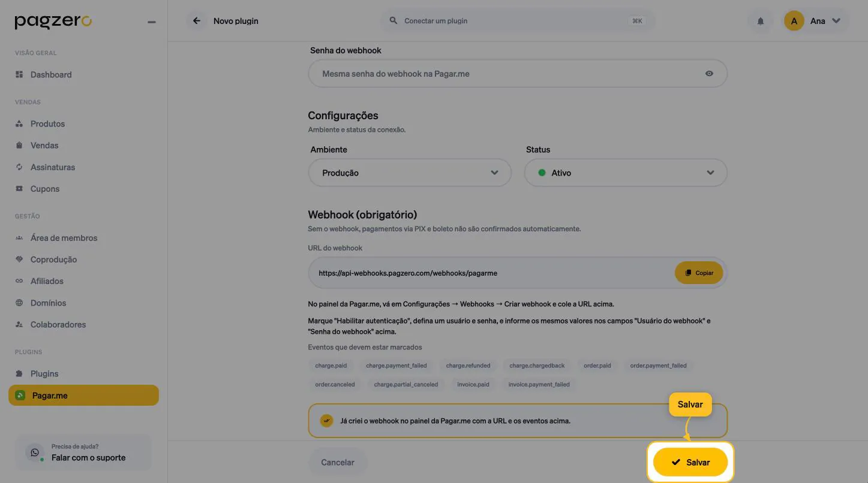Click the charge.paid event tag

pyautogui.click(x=331, y=366)
